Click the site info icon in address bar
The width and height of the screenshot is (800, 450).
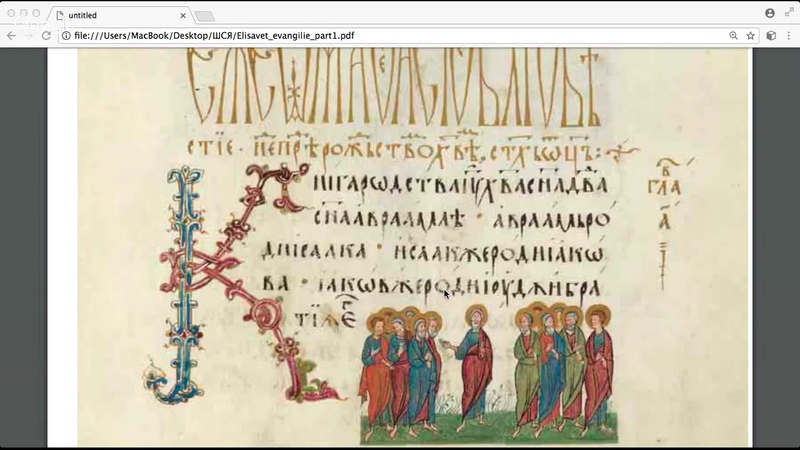click(66, 36)
